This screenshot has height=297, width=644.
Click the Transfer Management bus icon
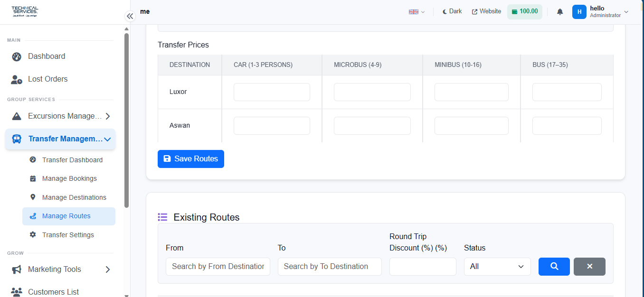point(17,139)
